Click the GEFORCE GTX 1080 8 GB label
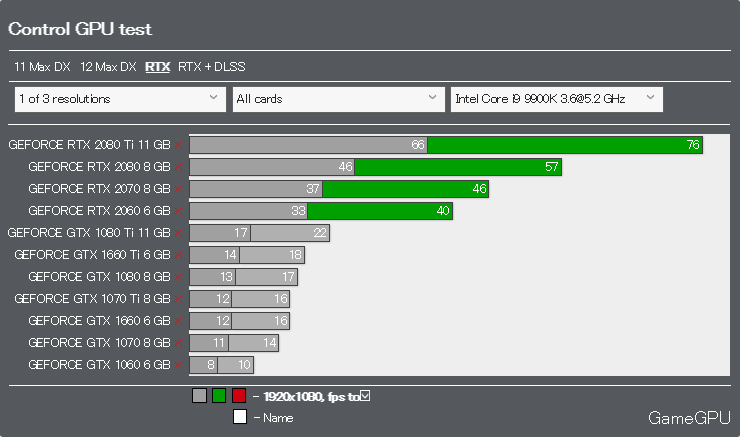The height and width of the screenshot is (437, 740). tap(99, 277)
